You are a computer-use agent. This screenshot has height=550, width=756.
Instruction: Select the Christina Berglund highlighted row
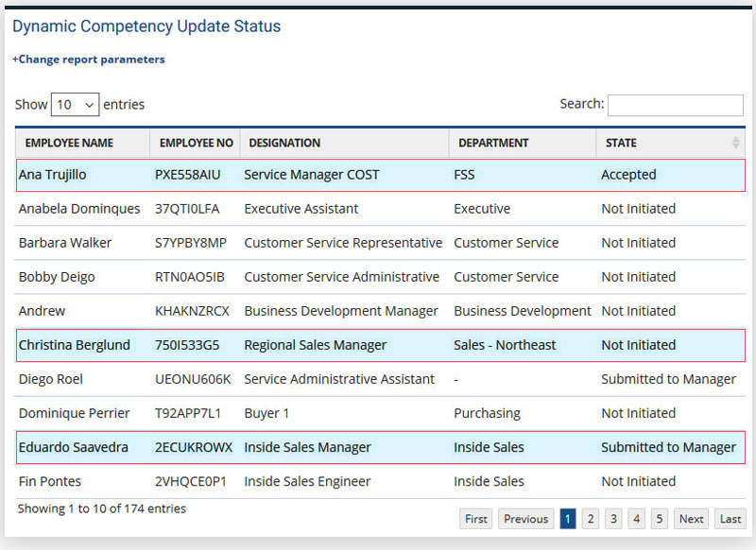(x=378, y=345)
